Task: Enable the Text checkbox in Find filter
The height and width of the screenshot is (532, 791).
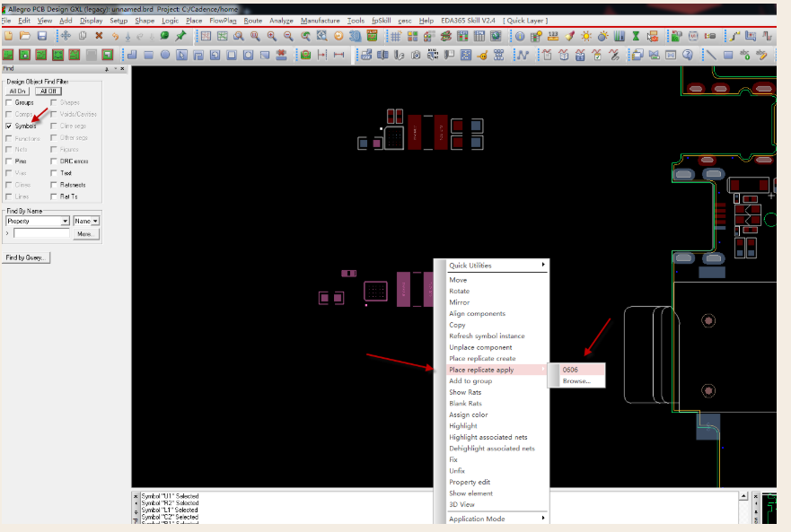Action: pos(54,173)
